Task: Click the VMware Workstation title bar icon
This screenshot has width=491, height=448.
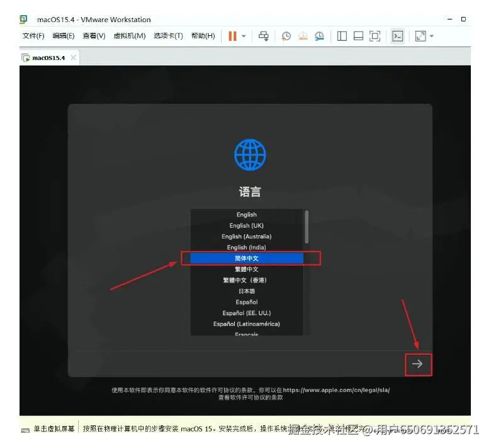Action: (x=23, y=20)
